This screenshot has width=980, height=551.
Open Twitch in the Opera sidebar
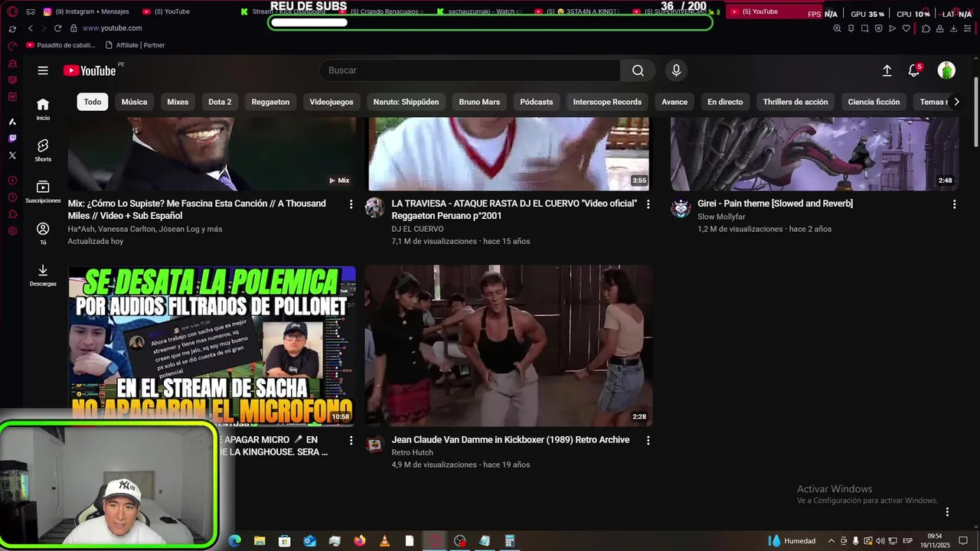[12, 139]
